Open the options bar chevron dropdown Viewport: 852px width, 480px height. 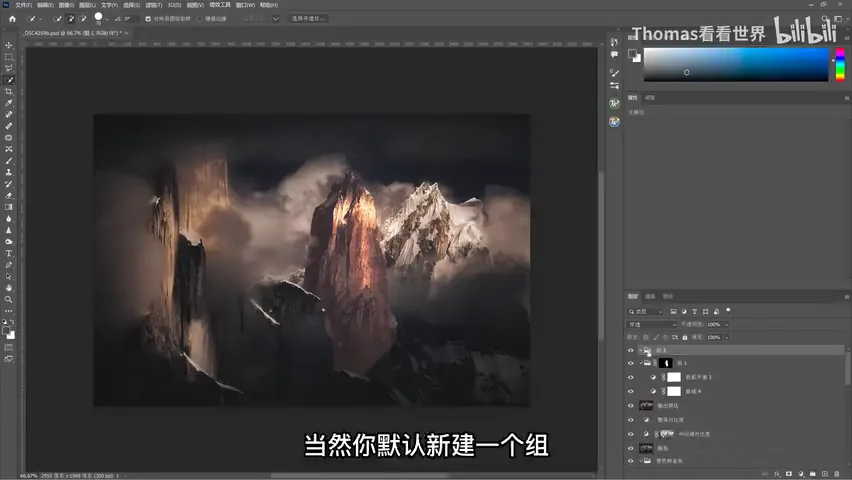click(275, 19)
